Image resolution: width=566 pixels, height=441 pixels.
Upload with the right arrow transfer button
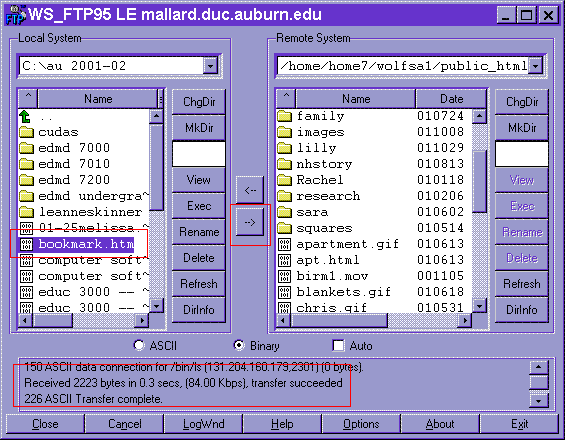(x=250, y=222)
